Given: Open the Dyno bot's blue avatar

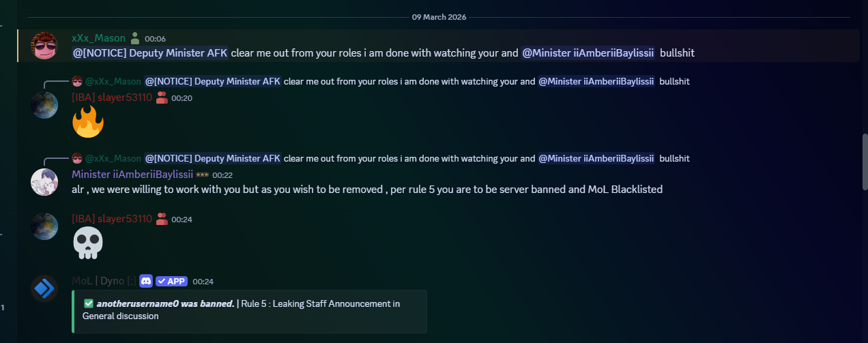Looking at the screenshot, I should pyautogui.click(x=44, y=288).
